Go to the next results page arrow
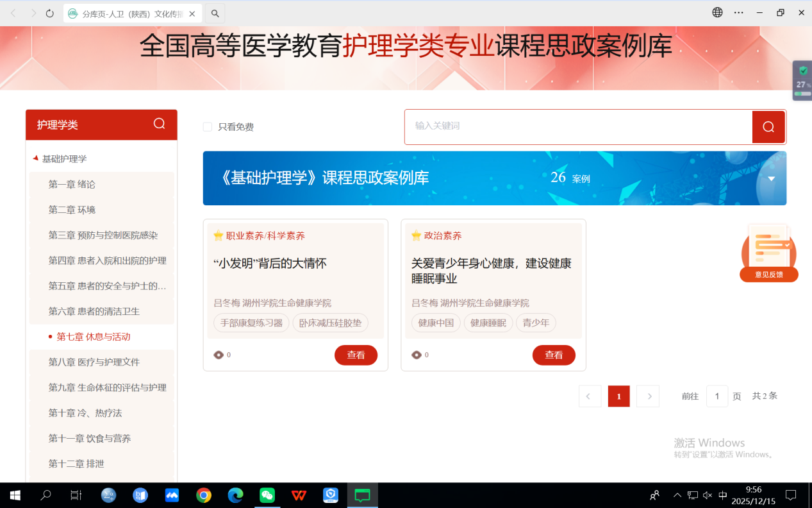 point(649,396)
